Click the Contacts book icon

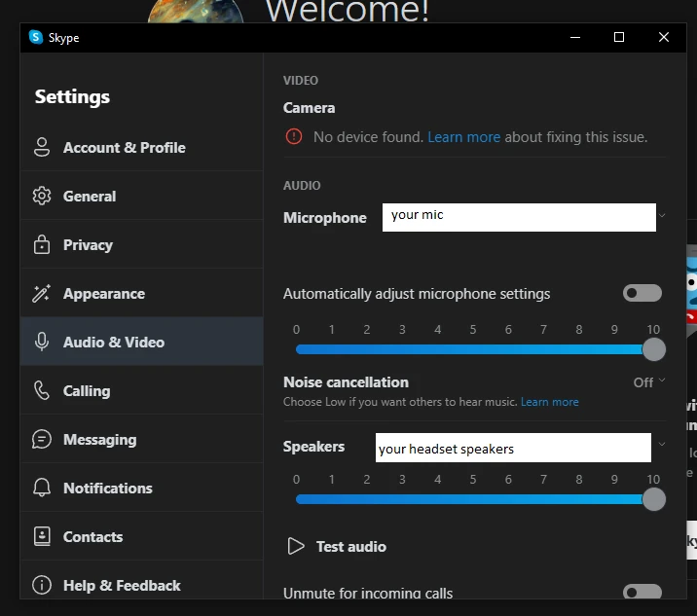click(42, 536)
